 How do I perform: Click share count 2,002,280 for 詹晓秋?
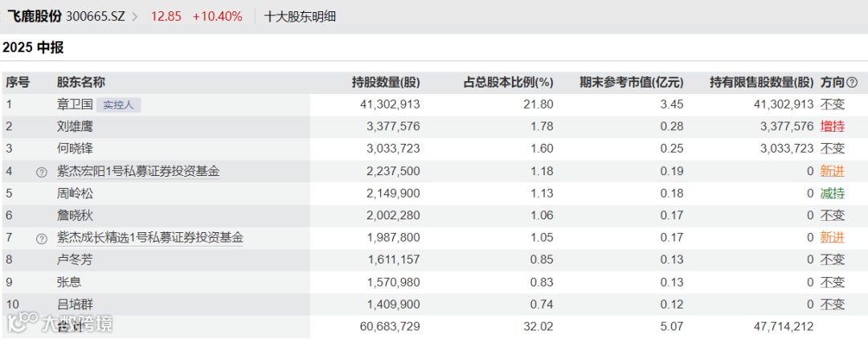[393, 215]
